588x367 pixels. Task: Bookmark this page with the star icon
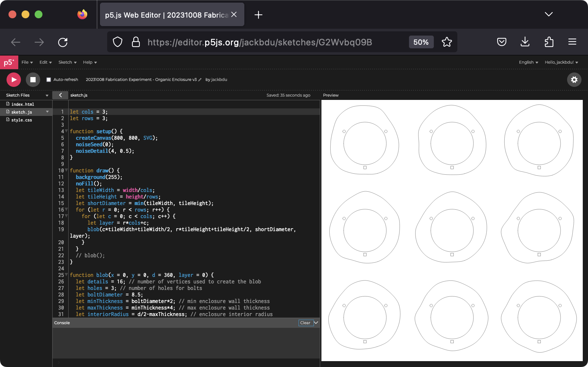click(x=447, y=42)
